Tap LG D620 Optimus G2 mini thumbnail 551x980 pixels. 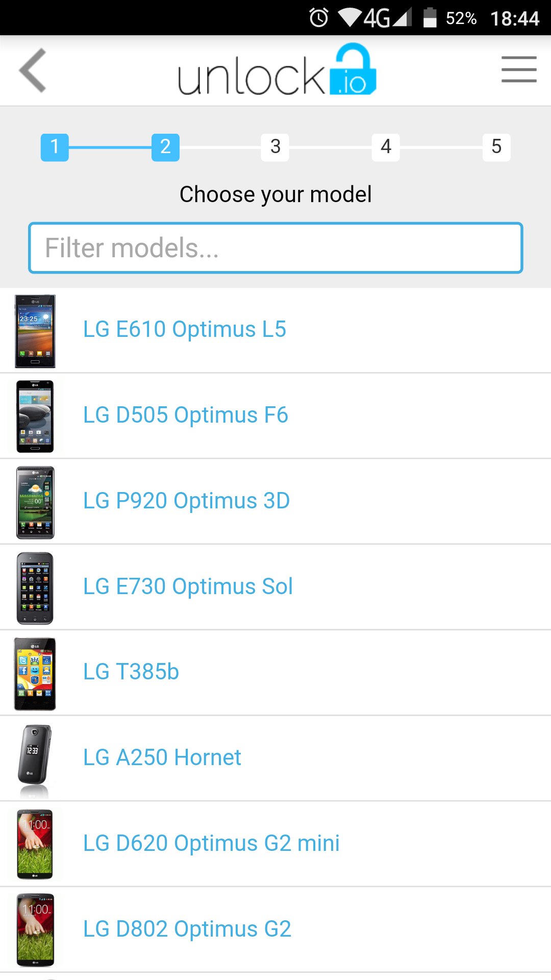(35, 843)
